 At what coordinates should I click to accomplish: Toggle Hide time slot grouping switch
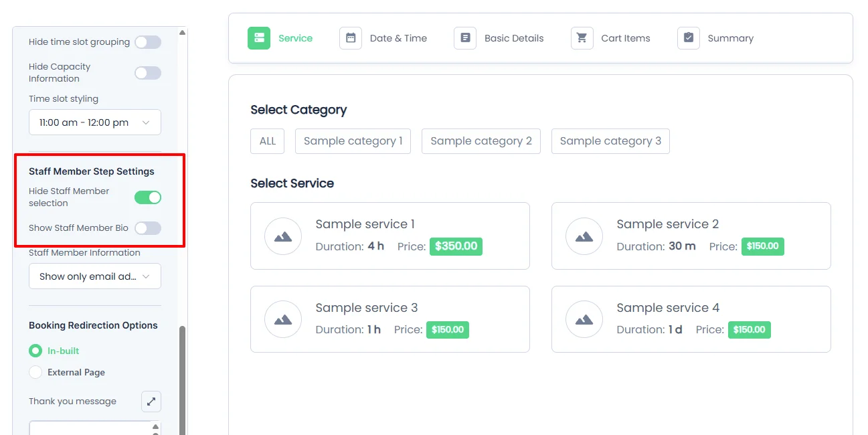click(148, 42)
